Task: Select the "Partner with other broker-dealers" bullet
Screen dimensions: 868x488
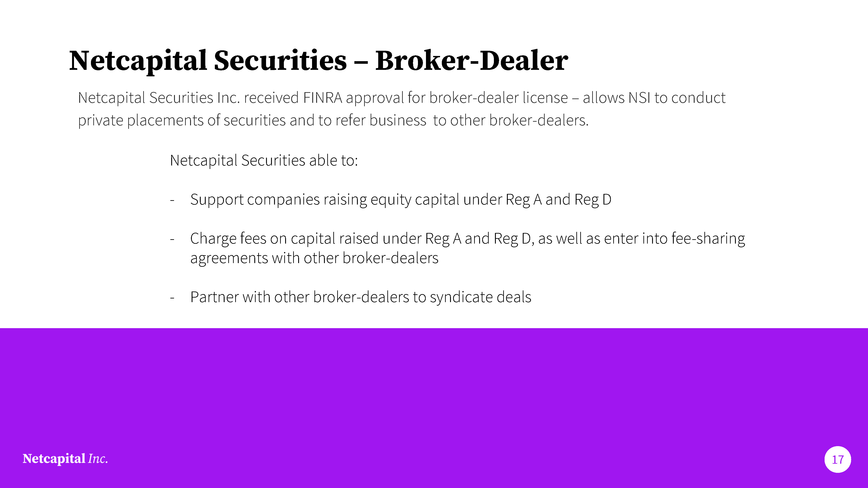Action: click(x=360, y=297)
